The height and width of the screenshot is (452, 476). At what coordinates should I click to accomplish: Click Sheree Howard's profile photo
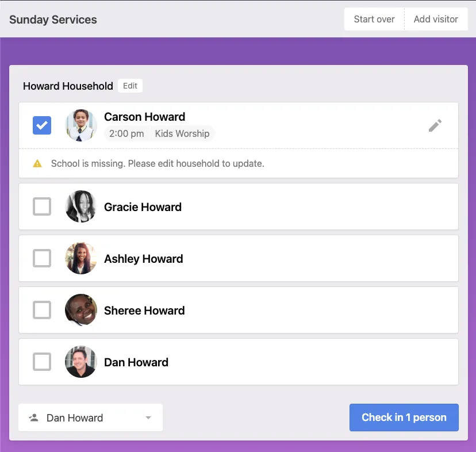pos(81,310)
